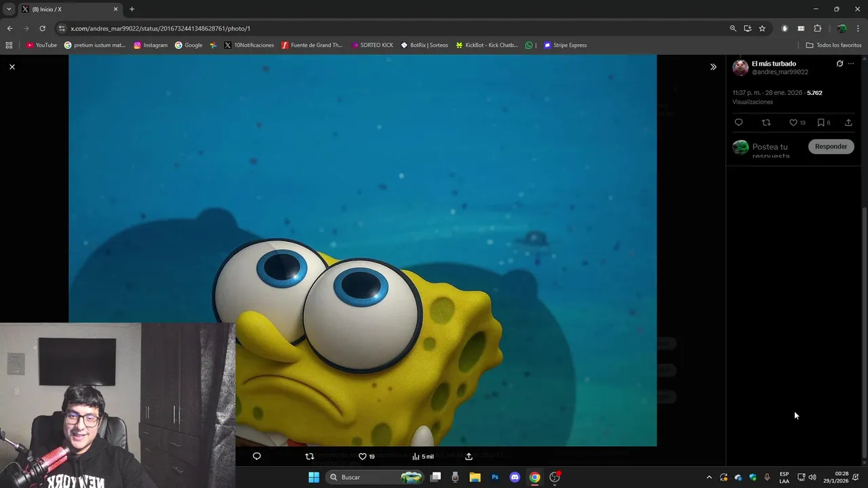This screenshot has height=488, width=868.
Task: Click the El más turbado display name
Action: (774, 64)
